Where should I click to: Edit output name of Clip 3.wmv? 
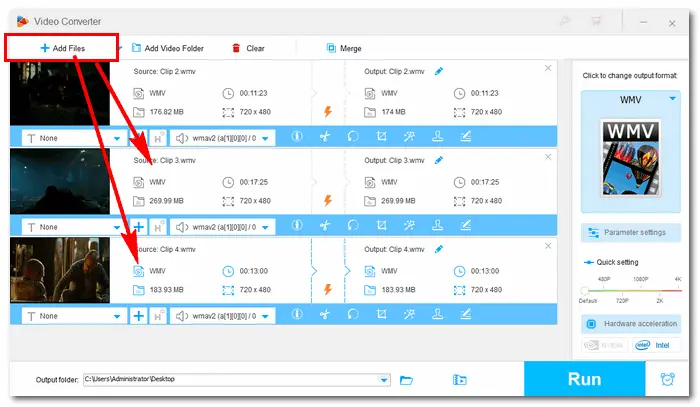(439, 160)
